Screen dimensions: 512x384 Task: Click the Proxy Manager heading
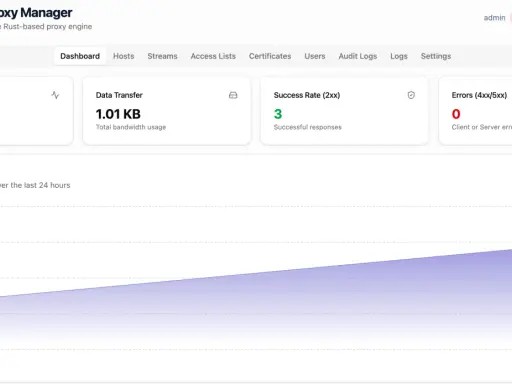[x=36, y=13]
